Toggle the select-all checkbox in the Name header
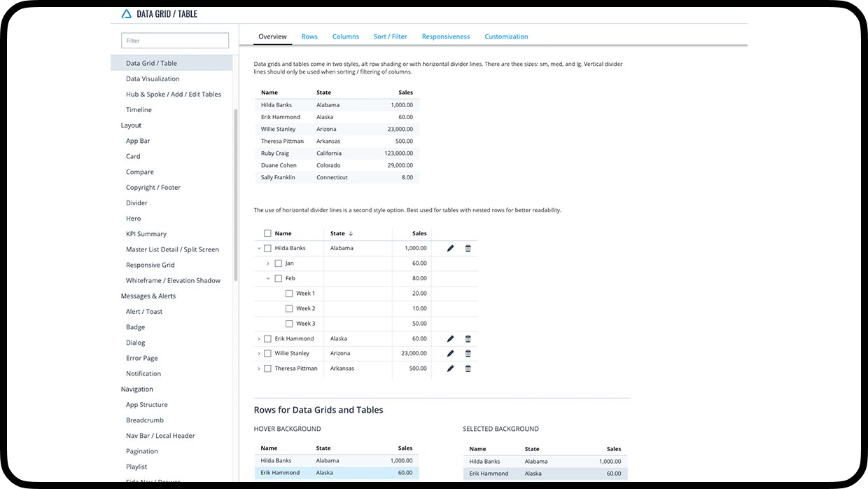The width and height of the screenshot is (868, 489). coord(267,233)
